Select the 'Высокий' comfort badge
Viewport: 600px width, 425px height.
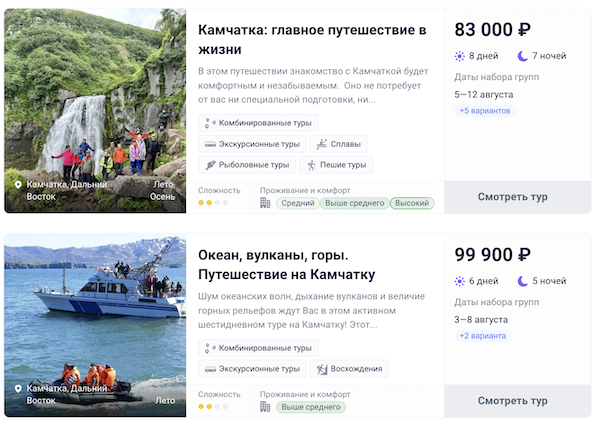412,203
